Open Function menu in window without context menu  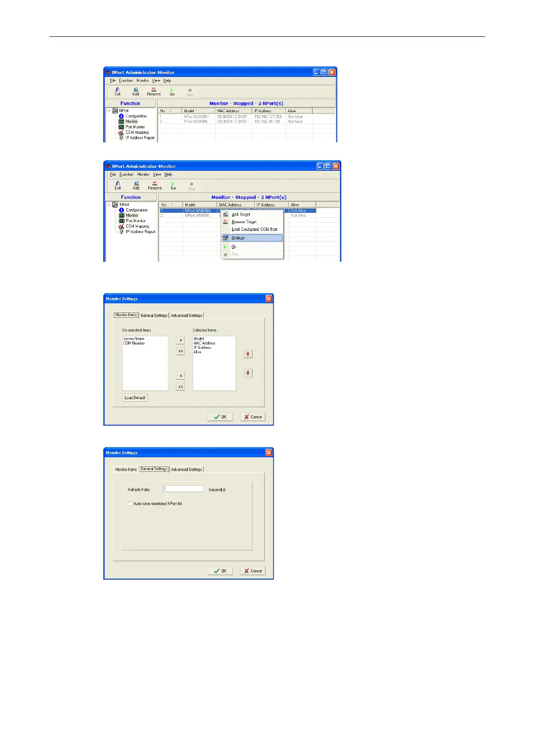pos(126,81)
